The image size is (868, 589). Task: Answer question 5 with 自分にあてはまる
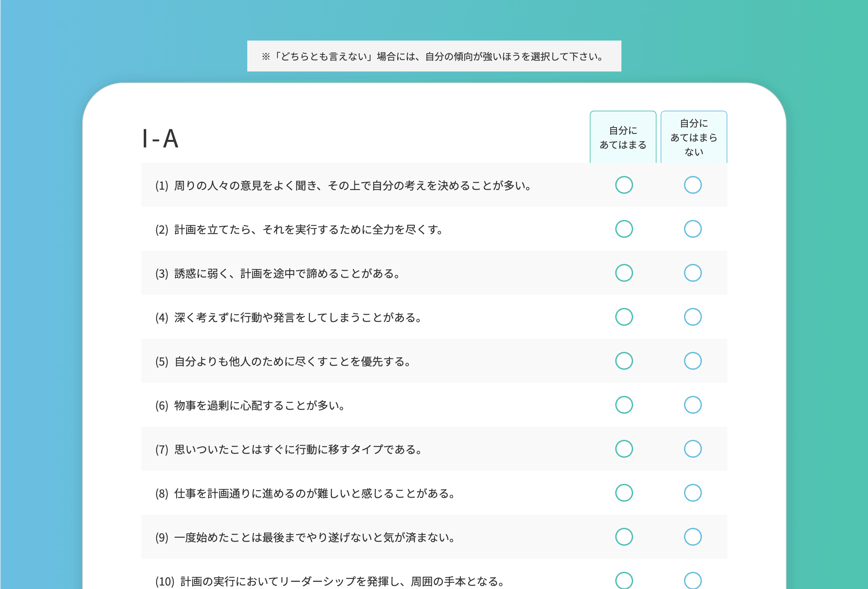624,361
